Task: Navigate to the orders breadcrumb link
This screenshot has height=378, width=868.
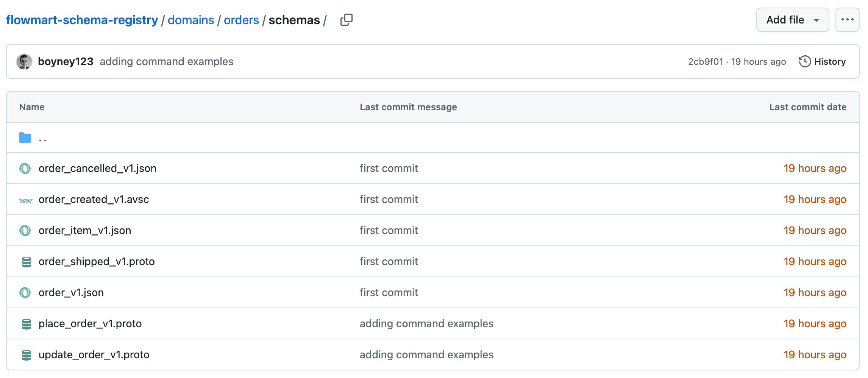Action: [x=241, y=20]
